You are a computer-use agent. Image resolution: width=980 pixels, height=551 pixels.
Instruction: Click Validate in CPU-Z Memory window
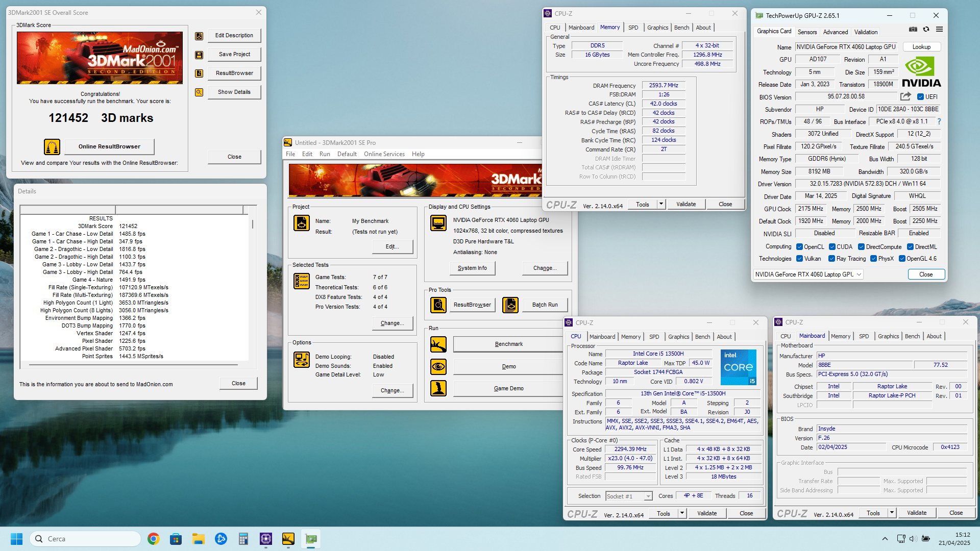click(686, 204)
